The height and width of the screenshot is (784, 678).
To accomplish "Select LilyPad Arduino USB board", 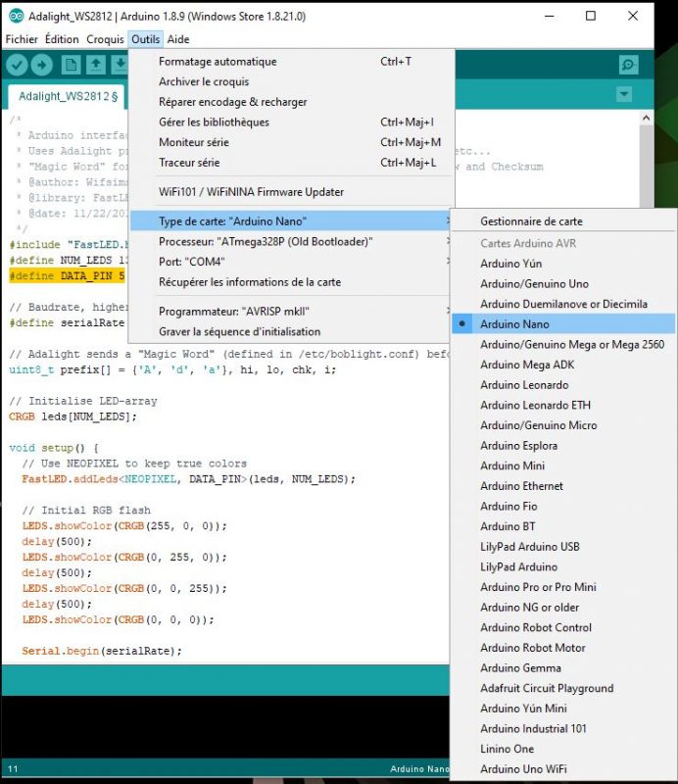I will (x=563, y=547).
